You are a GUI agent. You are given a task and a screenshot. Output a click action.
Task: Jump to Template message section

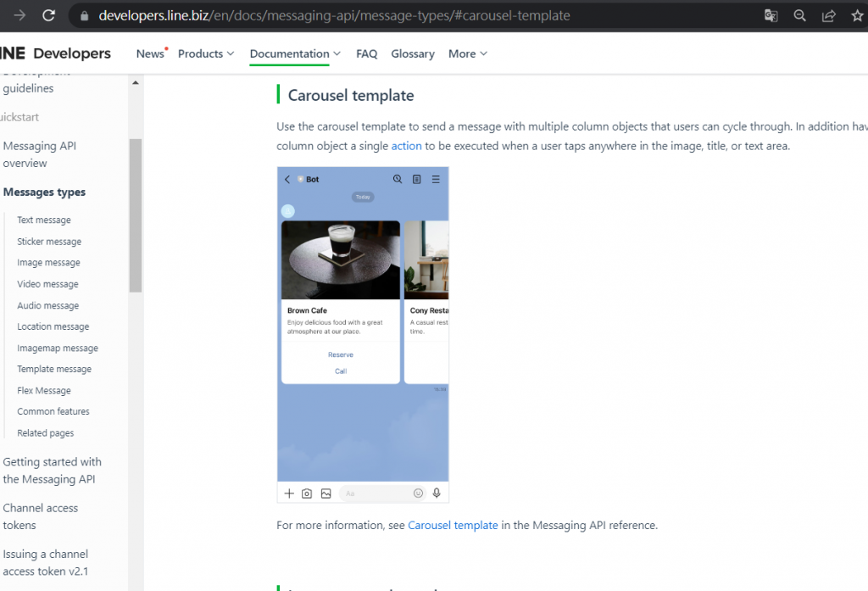tap(54, 369)
